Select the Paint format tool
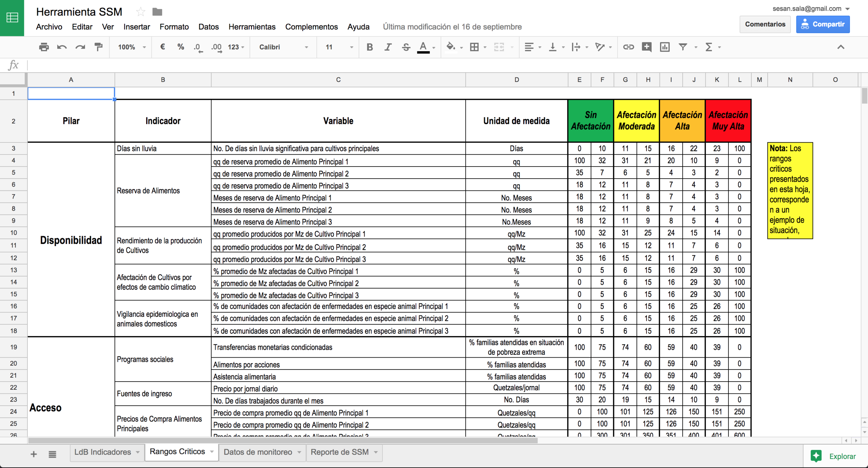 [99, 47]
